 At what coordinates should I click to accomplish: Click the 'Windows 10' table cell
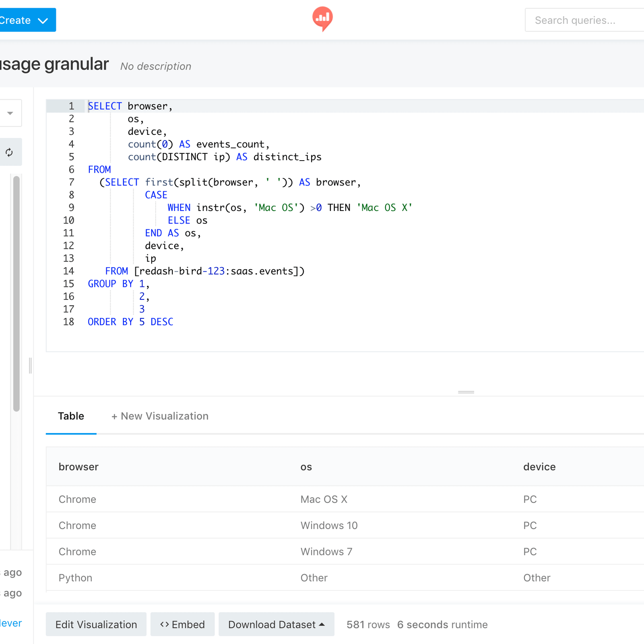(329, 526)
